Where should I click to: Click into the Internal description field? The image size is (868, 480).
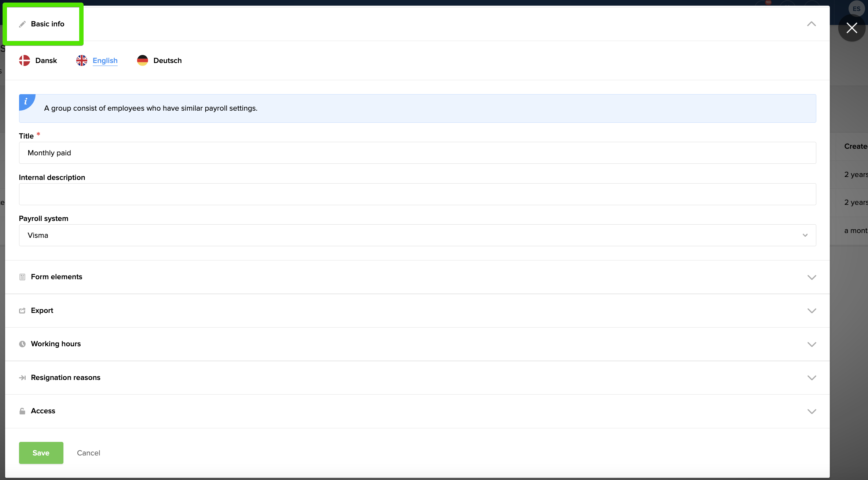point(417,194)
